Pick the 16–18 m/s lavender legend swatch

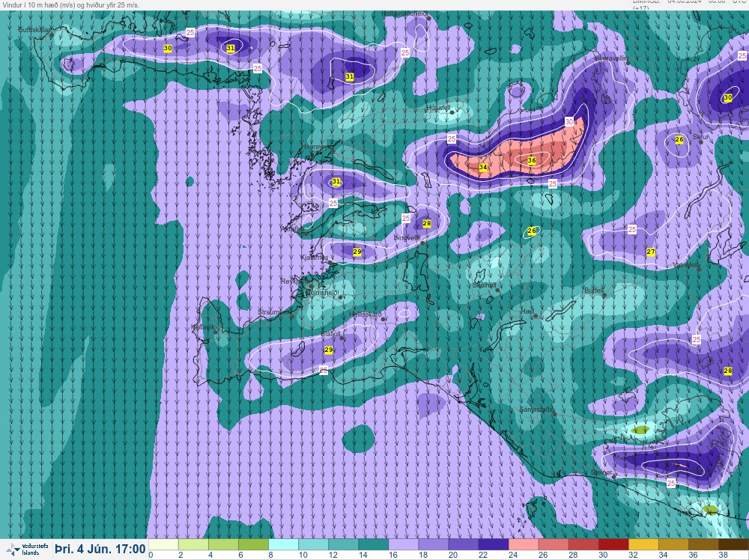tap(404, 545)
